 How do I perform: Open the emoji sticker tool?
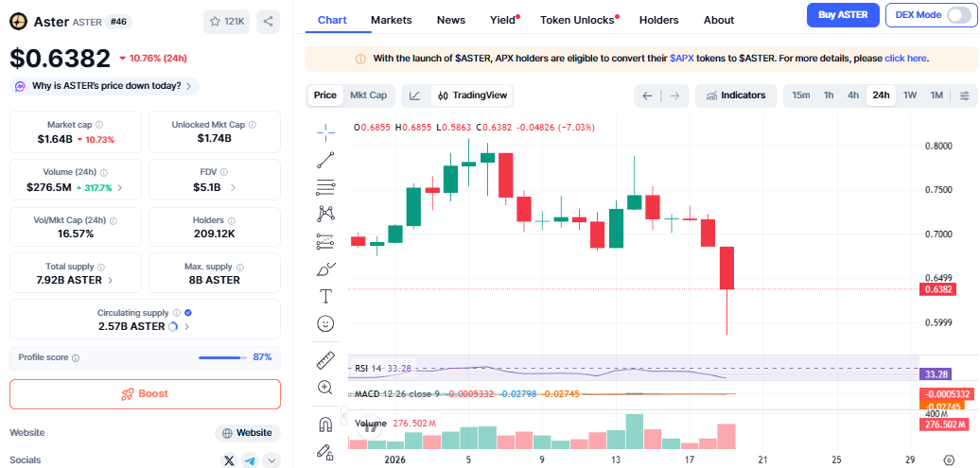(x=325, y=323)
